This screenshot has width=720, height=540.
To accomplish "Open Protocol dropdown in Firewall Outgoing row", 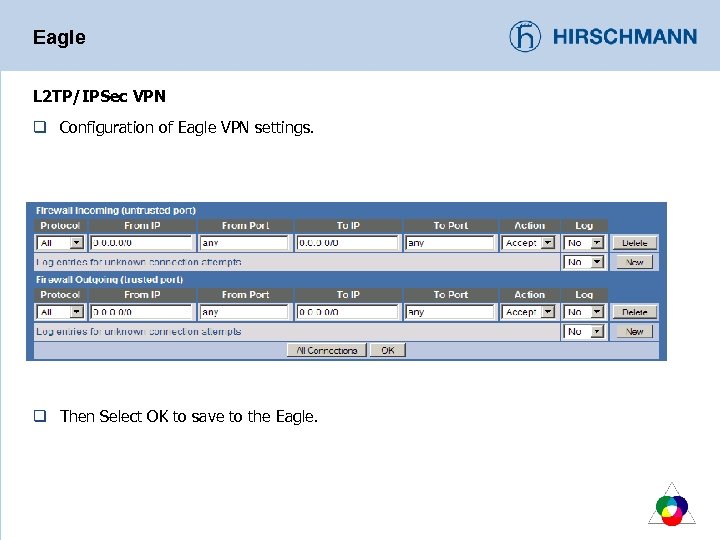I will coord(60,312).
